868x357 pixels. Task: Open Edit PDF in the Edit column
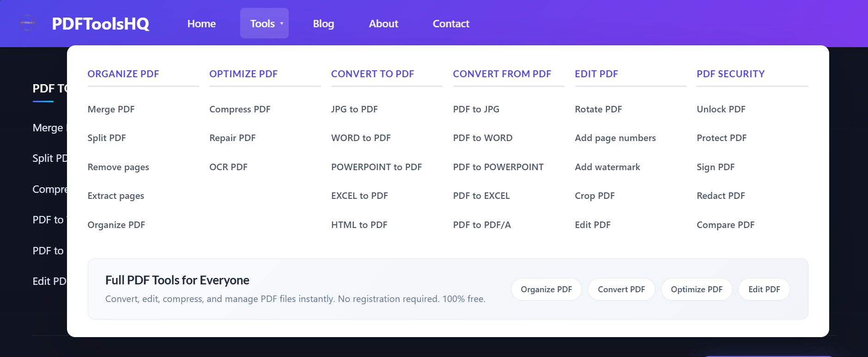pyautogui.click(x=593, y=225)
